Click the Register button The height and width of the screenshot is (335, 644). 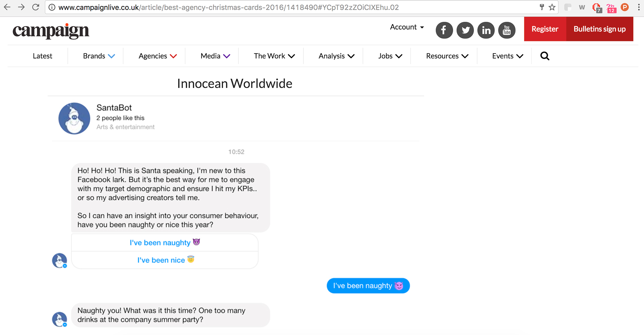coord(545,29)
